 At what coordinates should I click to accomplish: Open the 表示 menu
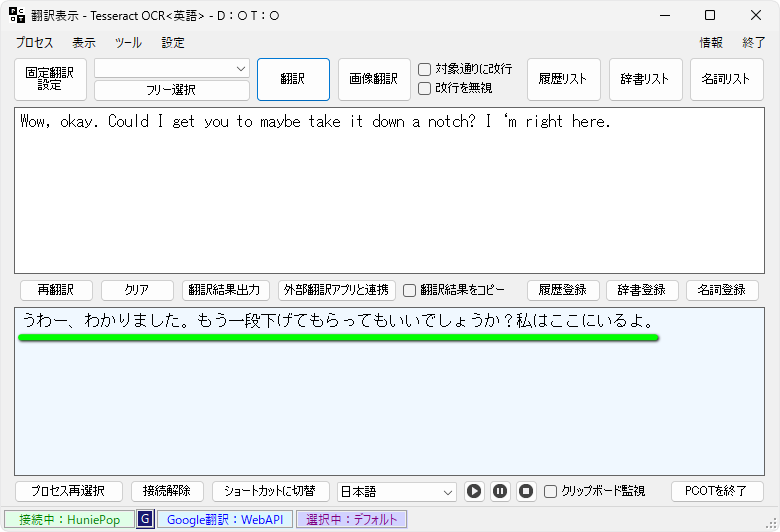(84, 43)
